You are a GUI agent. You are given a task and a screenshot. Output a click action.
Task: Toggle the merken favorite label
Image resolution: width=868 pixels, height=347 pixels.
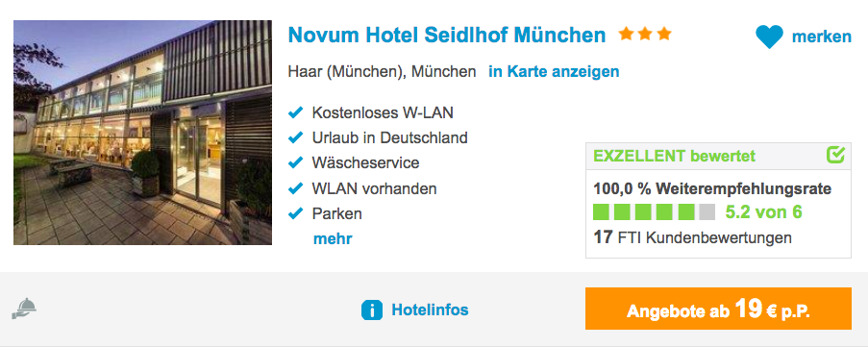pos(822,37)
